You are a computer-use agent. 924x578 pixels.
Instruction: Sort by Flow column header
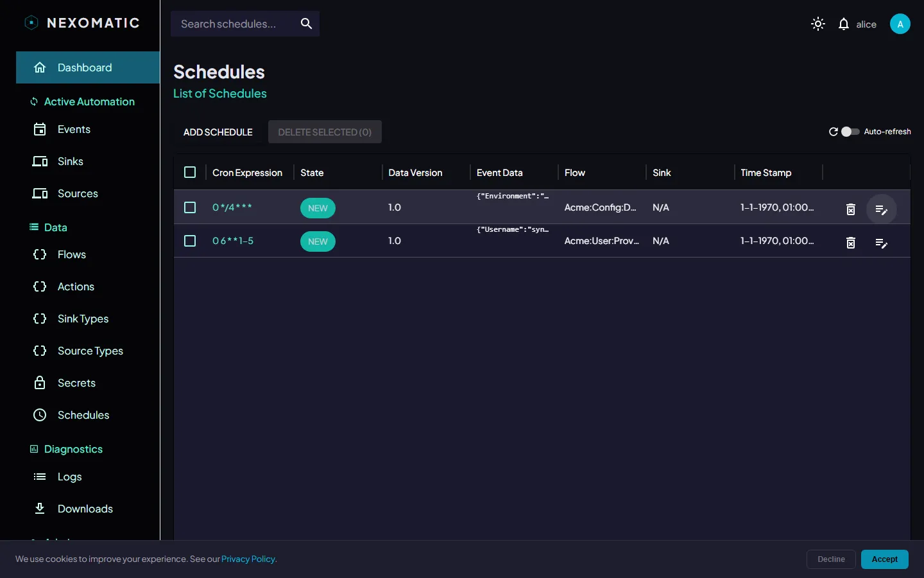pos(575,173)
